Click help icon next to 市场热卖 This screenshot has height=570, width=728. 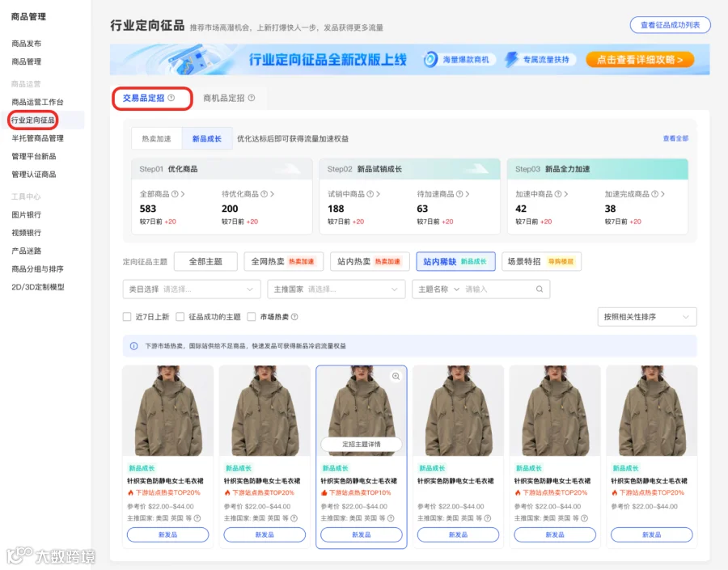pyautogui.click(x=294, y=317)
